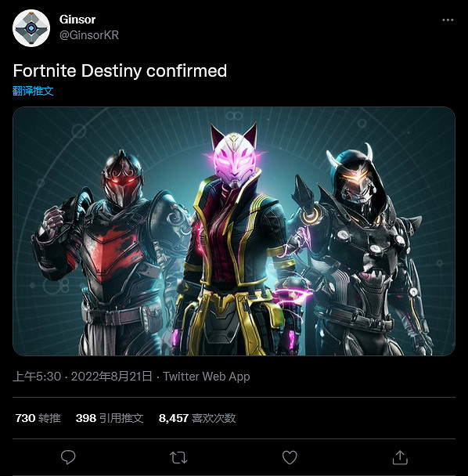Click the 上午5:30 2022年8月21日 timestamp
Screen dimensions: 468x476
tap(82, 377)
